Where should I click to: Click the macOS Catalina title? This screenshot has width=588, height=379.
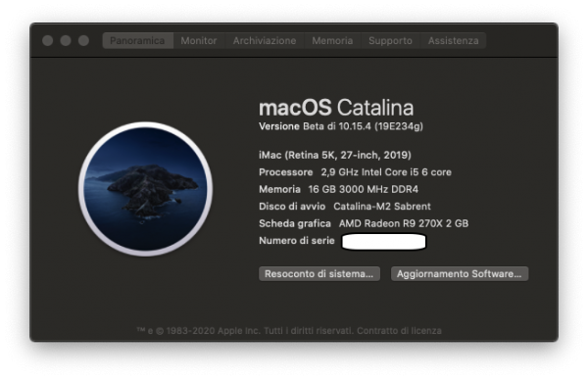click(x=336, y=108)
